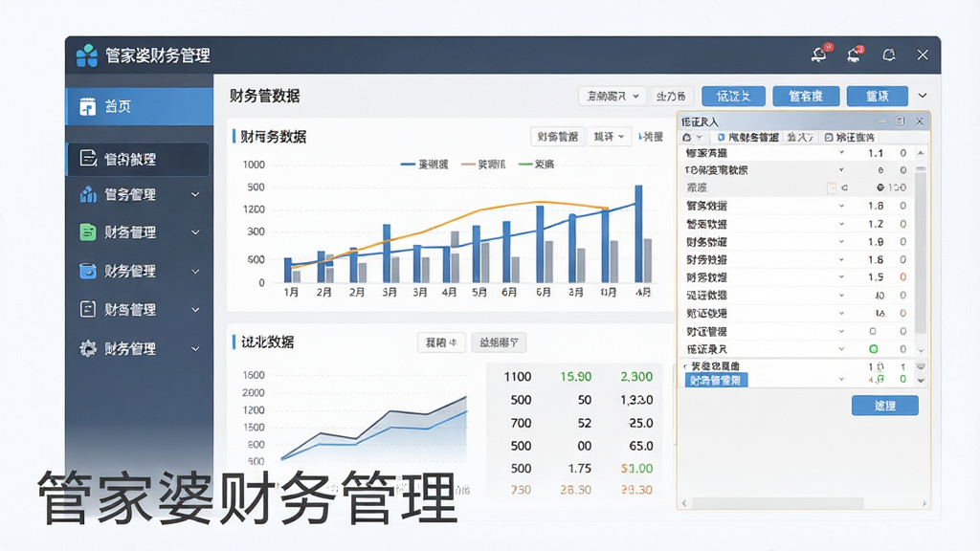Click the outlined document sidebar icon
The image size is (980, 551).
point(88,309)
